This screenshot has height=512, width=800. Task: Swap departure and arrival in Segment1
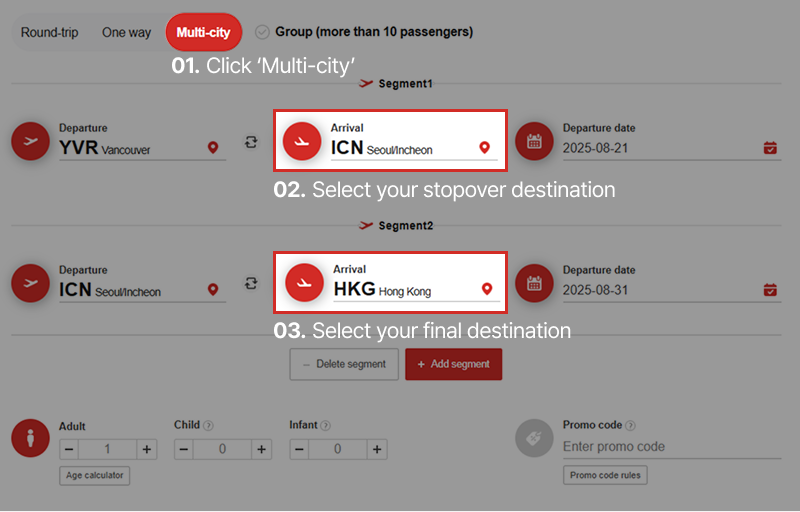(251, 143)
